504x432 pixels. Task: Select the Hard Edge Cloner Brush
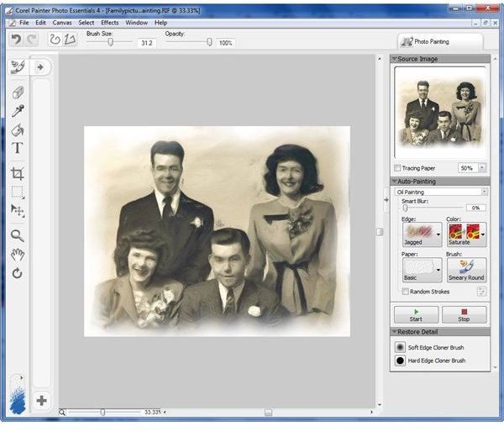click(430, 361)
